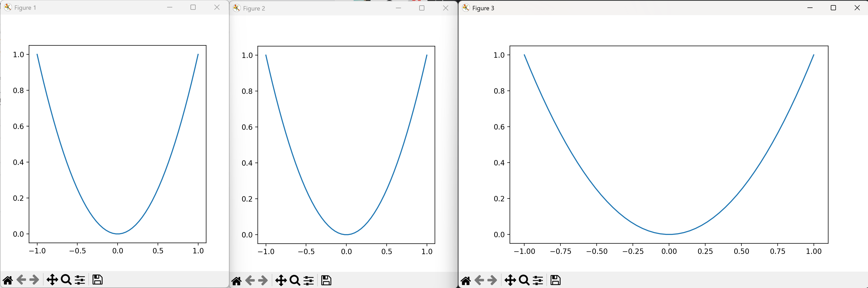
Task: Minimize the Figure 2 window
Action: [x=398, y=8]
